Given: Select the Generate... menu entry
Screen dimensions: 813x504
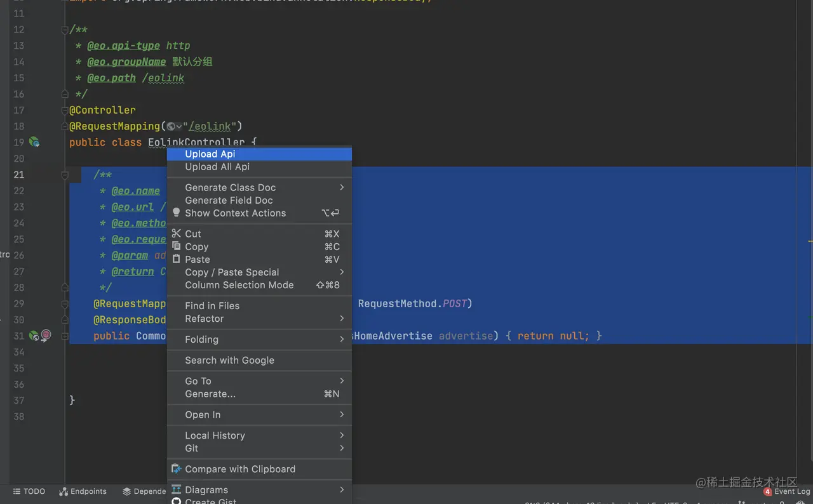Looking at the screenshot, I should pos(259,394).
